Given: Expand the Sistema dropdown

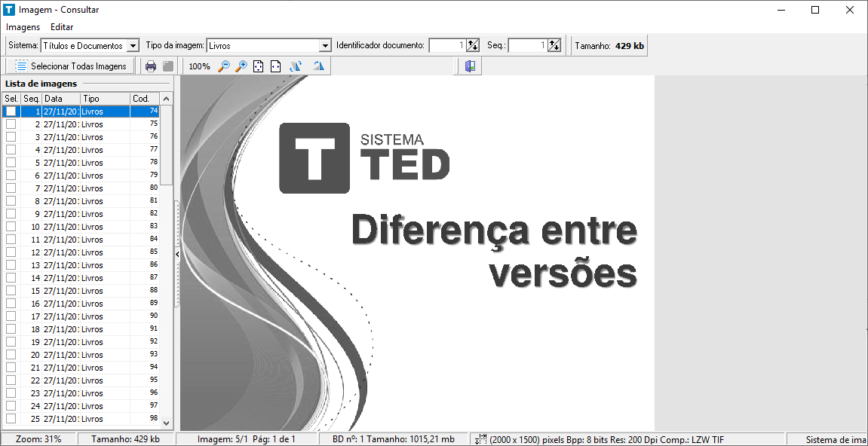Looking at the screenshot, I should pos(133,46).
